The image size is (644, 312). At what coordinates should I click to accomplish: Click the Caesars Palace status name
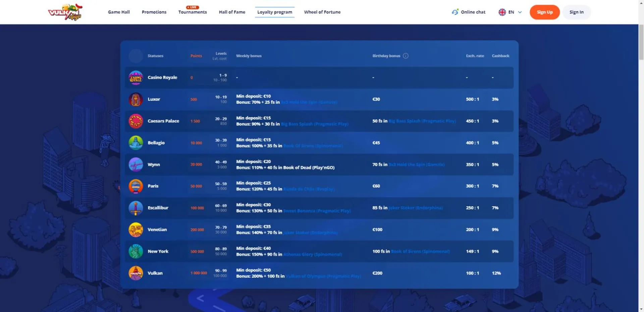(x=163, y=121)
